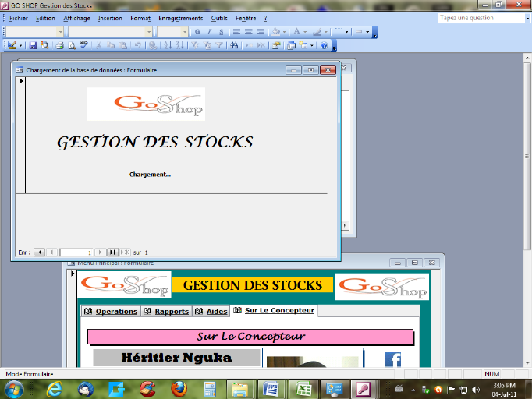Viewport: 532px width, 399px height.
Task: Open Internet Explorer from the taskbar
Action: 55,388
